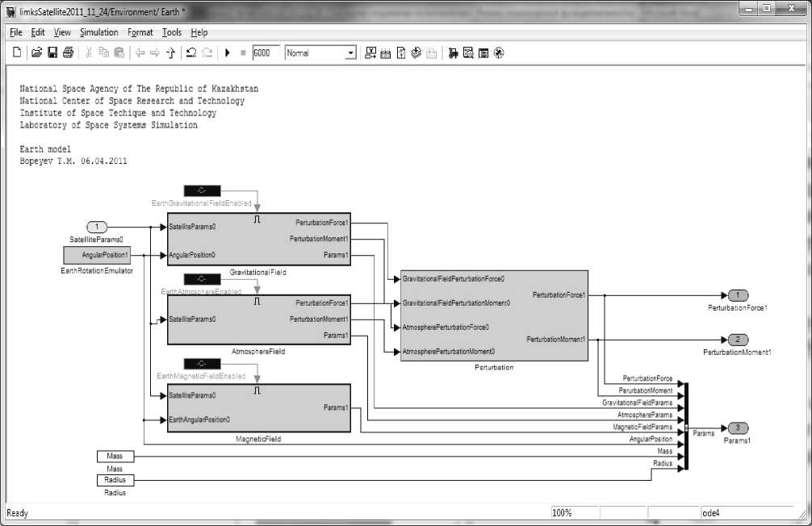Click the enable port symbol on AtmosphereField
Screen dimensions: 812x526
click(x=257, y=301)
